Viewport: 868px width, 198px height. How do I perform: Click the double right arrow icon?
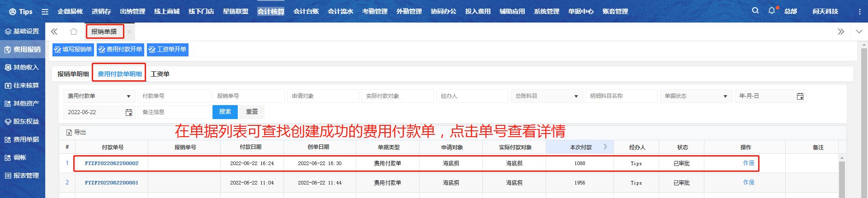841,32
